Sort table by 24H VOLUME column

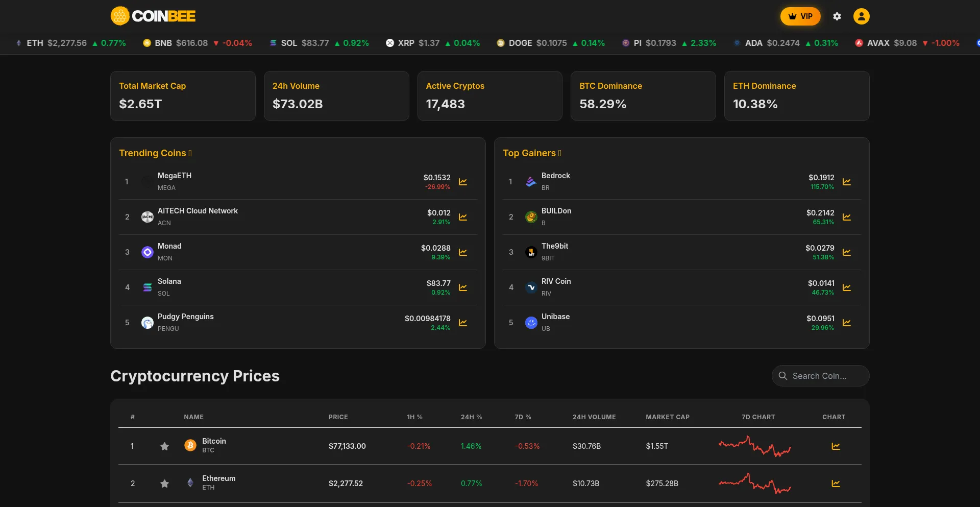point(594,417)
